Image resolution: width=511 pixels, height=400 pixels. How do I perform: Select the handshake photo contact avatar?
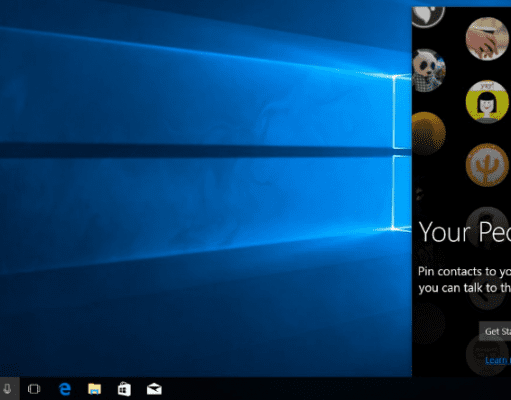487,39
